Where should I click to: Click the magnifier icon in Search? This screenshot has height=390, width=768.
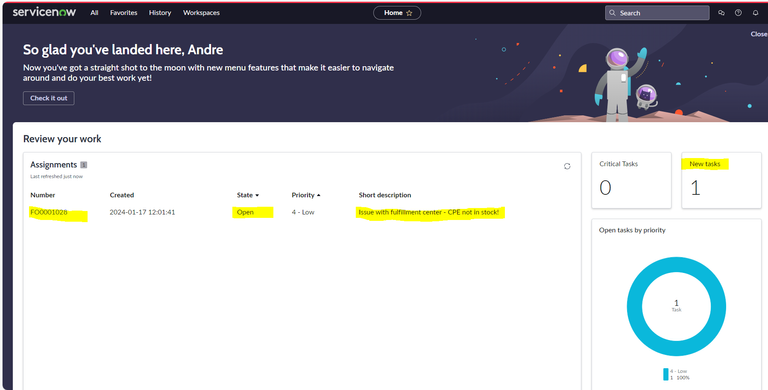point(612,13)
